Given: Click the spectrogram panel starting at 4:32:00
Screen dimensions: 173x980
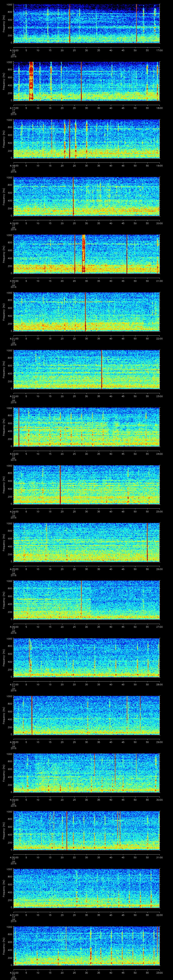Looking at the screenshot, I should pos(86,946).
